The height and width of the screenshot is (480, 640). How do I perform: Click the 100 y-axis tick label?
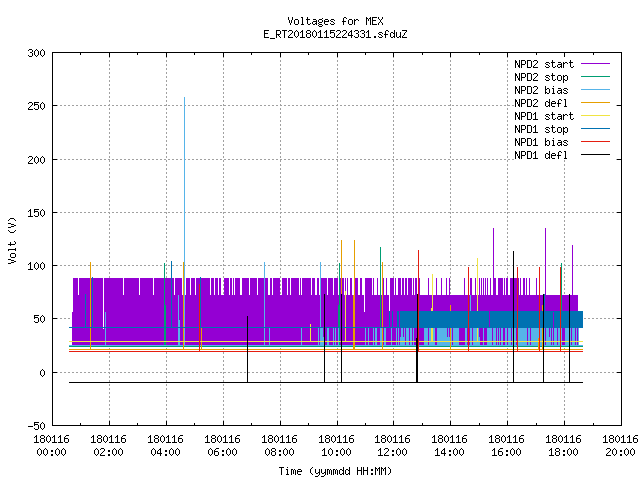click(36, 266)
